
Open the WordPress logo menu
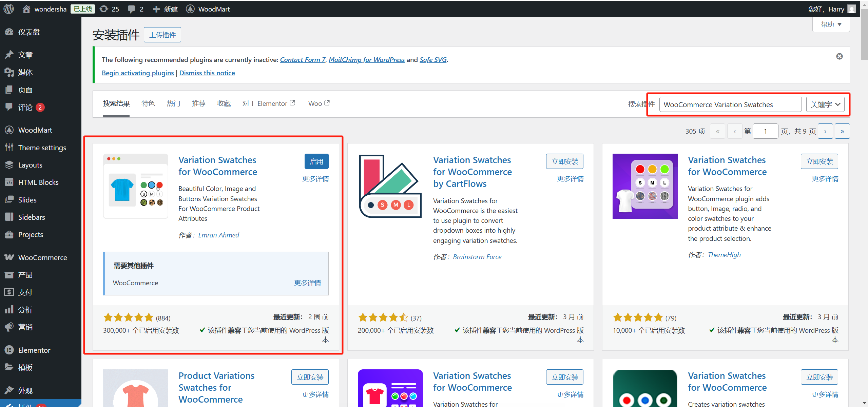[x=8, y=9]
